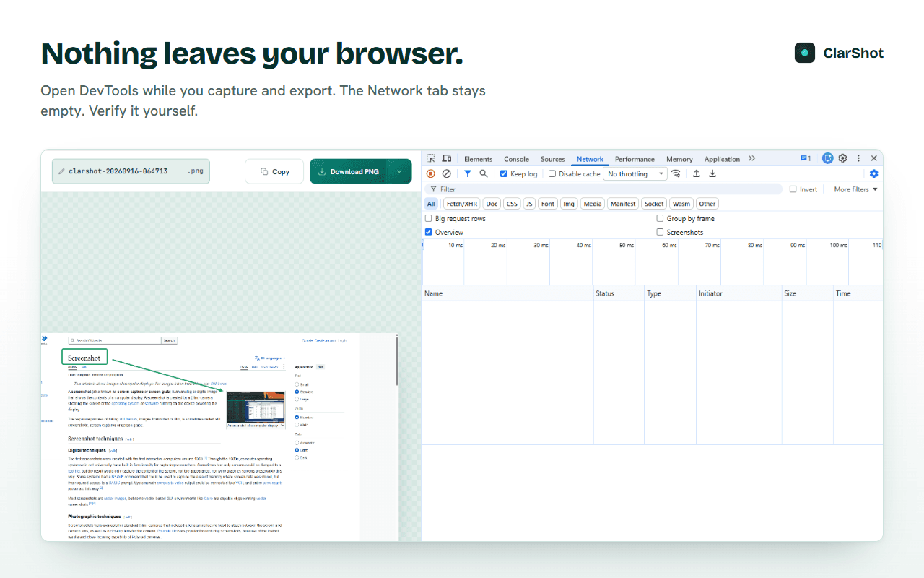
Task: Switch to the Console tab
Action: click(x=516, y=159)
